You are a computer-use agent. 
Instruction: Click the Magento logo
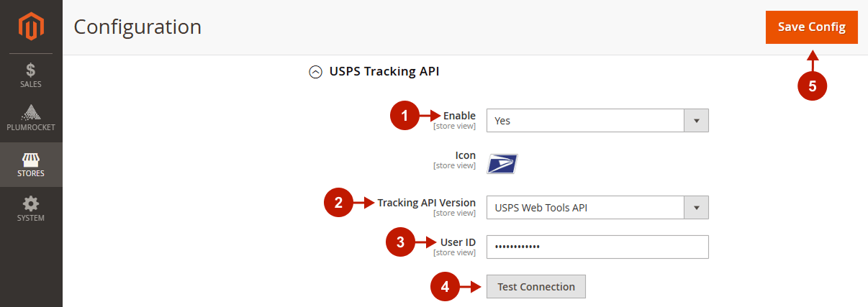31,27
